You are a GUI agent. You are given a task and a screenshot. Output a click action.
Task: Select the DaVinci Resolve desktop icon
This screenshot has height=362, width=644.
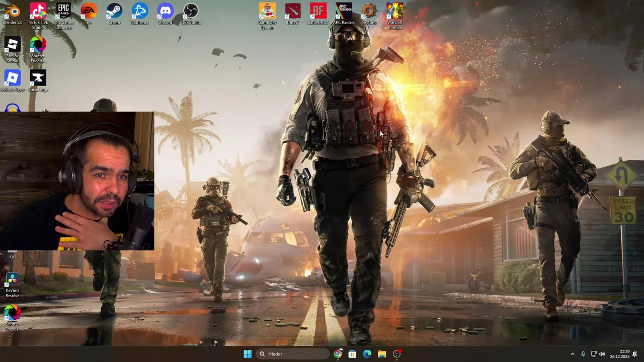[x=13, y=285]
